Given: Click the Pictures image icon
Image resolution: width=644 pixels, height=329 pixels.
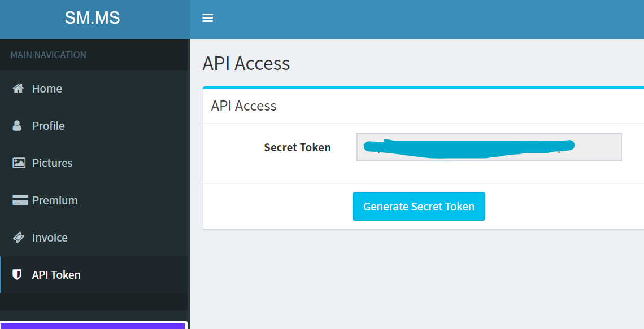Looking at the screenshot, I should click(x=19, y=163).
